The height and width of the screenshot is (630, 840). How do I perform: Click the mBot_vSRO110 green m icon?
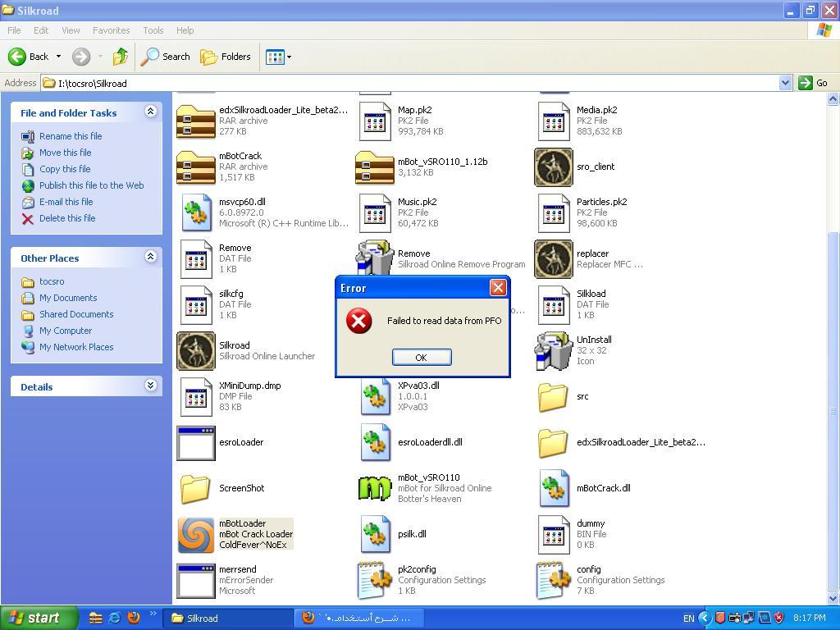point(374,489)
